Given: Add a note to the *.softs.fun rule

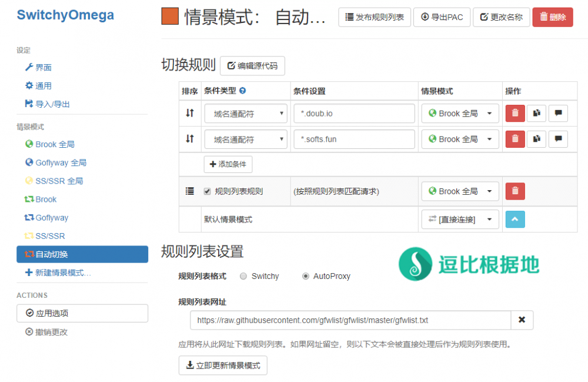Looking at the screenshot, I should (558, 139).
